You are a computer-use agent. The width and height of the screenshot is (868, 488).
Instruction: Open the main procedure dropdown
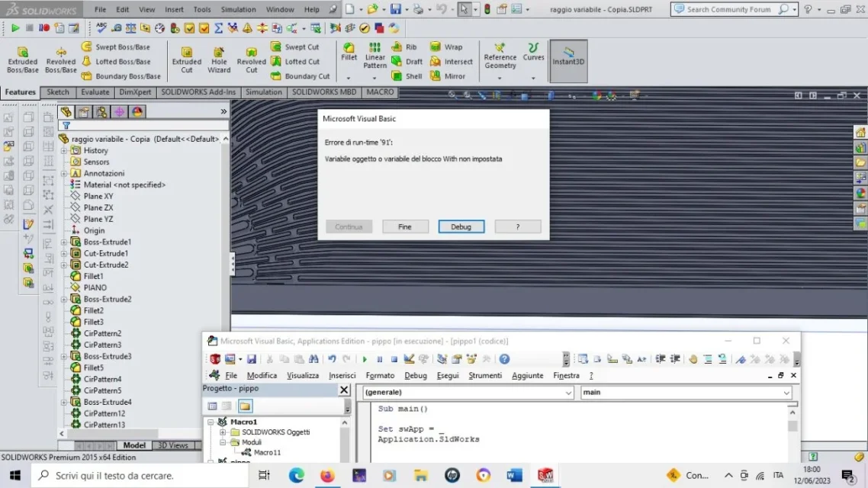tap(786, 392)
